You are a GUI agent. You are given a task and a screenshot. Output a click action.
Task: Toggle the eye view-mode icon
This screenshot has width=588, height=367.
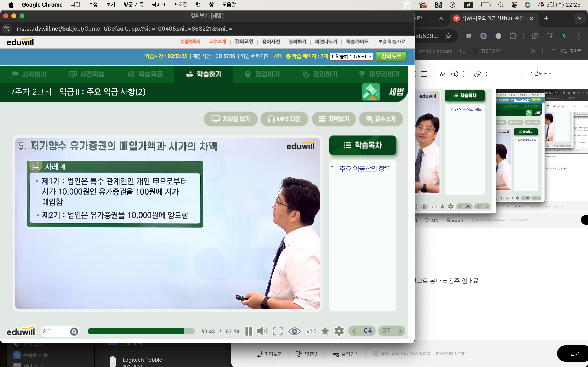click(294, 331)
